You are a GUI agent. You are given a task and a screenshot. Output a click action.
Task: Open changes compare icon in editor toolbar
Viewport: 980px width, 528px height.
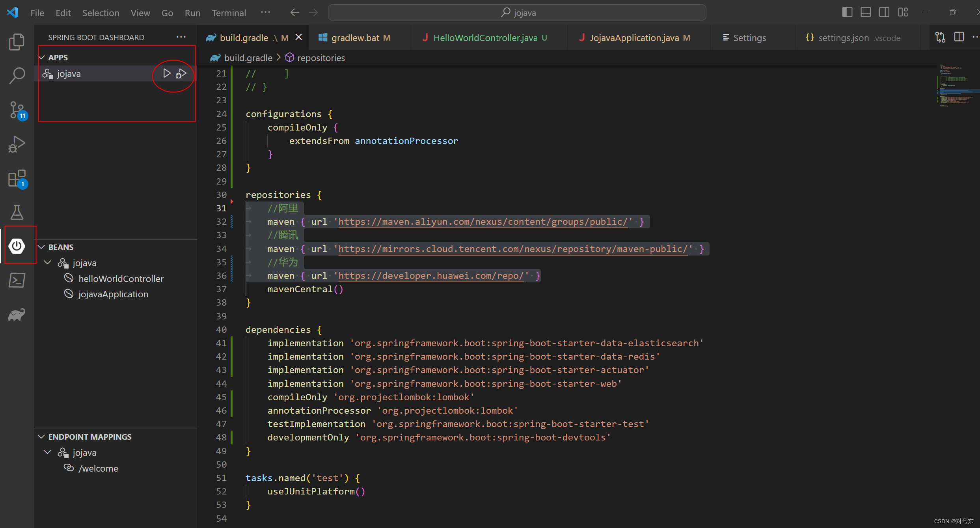(940, 37)
